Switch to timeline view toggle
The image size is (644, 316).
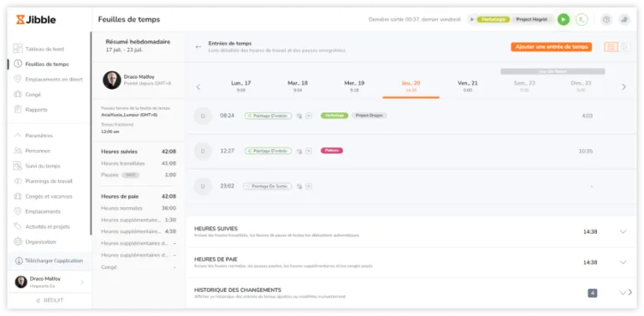(x=624, y=47)
